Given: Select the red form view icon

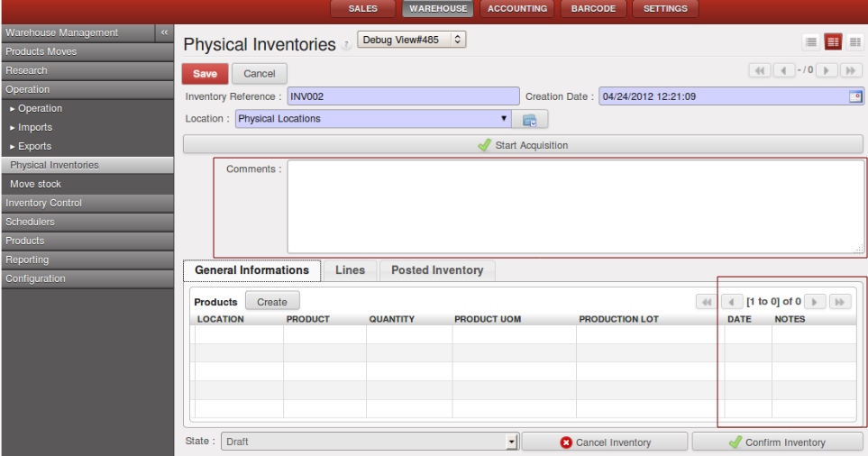Looking at the screenshot, I should point(833,42).
